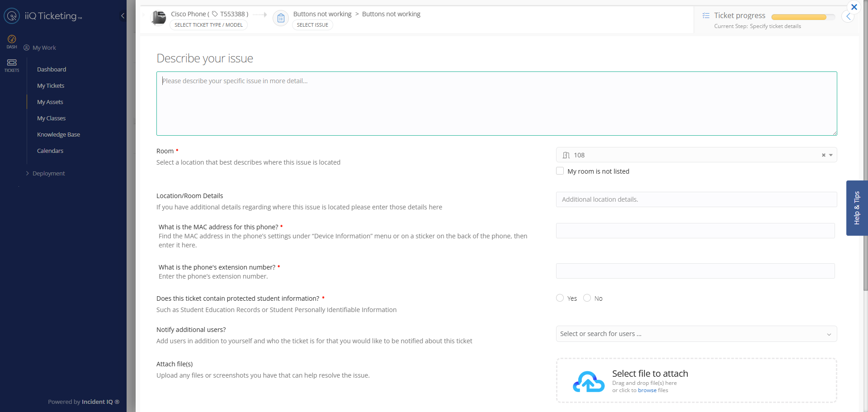Click the browse files link
Viewport: 868px width, 412px height.
pos(647,390)
